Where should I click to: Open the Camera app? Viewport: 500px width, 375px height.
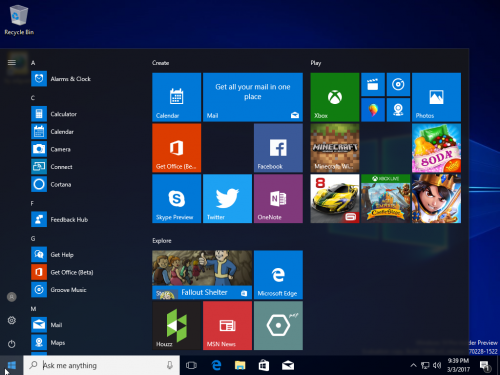tap(80, 149)
